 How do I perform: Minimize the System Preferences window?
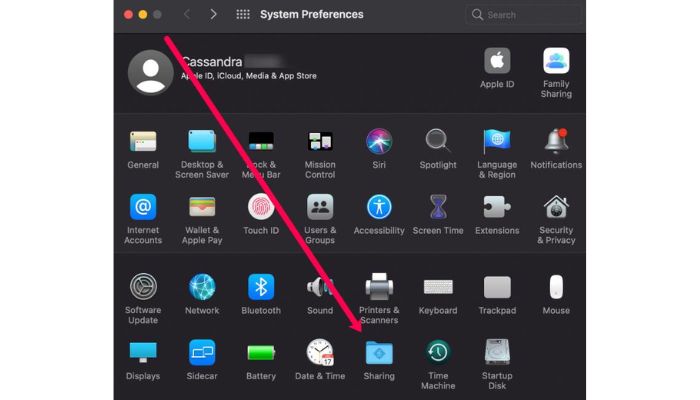click(143, 14)
